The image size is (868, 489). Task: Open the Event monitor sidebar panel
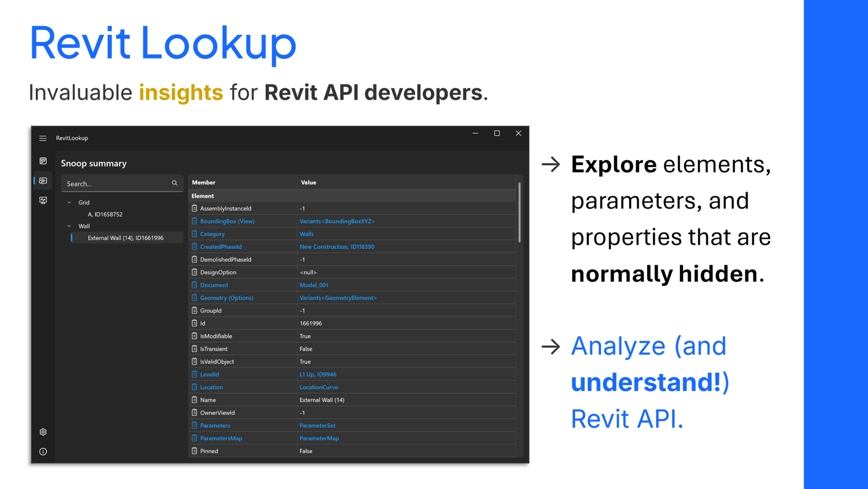click(43, 200)
